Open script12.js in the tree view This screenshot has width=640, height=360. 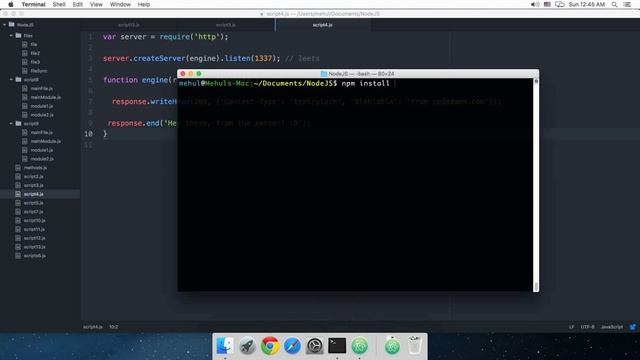click(34, 238)
